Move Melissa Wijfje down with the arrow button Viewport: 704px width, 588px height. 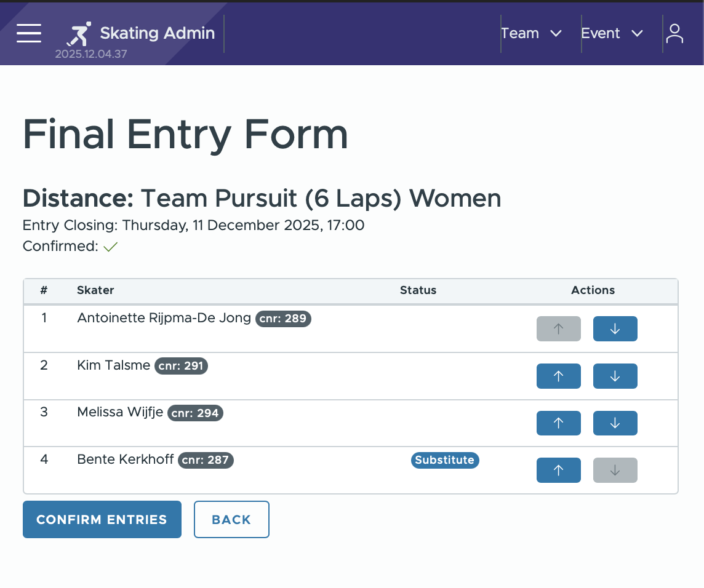tap(615, 423)
